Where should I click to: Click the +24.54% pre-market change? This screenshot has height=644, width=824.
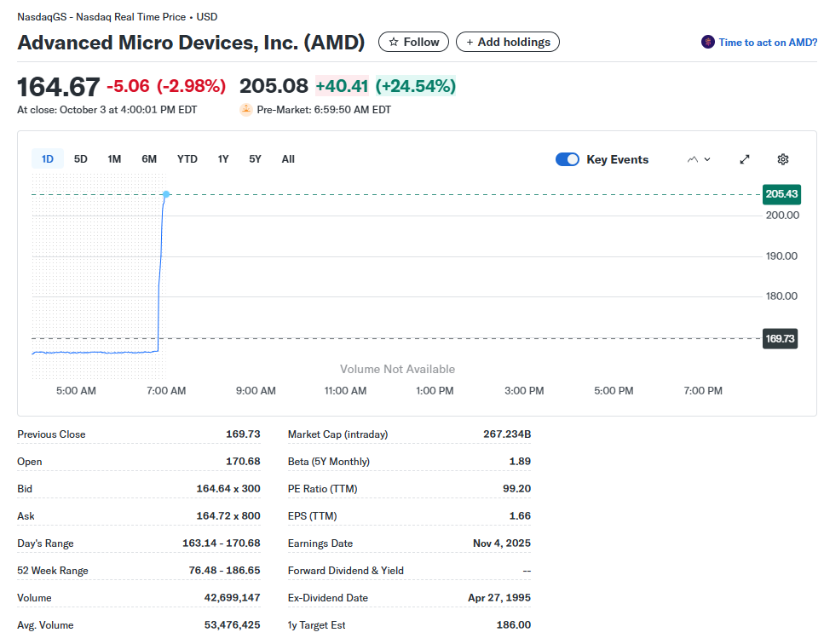[x=416, y=86]
